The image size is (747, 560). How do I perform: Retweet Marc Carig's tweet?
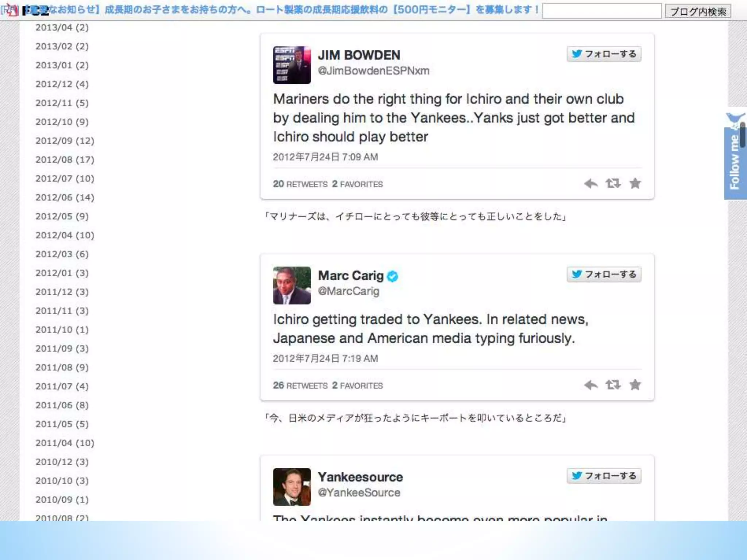pyautogui.click(x=613, y=385)
